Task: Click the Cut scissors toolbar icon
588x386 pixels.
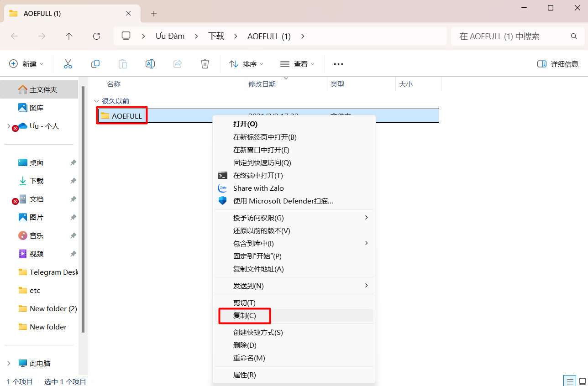Action: coord(68,64)
